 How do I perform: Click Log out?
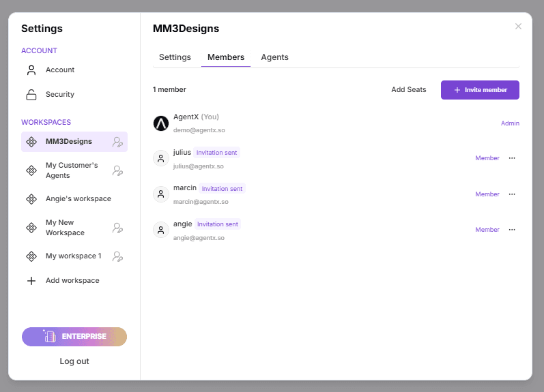coord(74,361)
